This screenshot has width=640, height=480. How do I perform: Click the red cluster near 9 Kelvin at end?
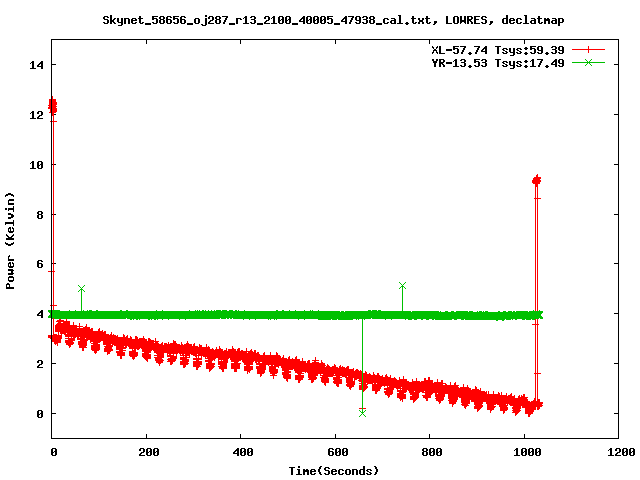pyautogui.click(x=536, y=180)
